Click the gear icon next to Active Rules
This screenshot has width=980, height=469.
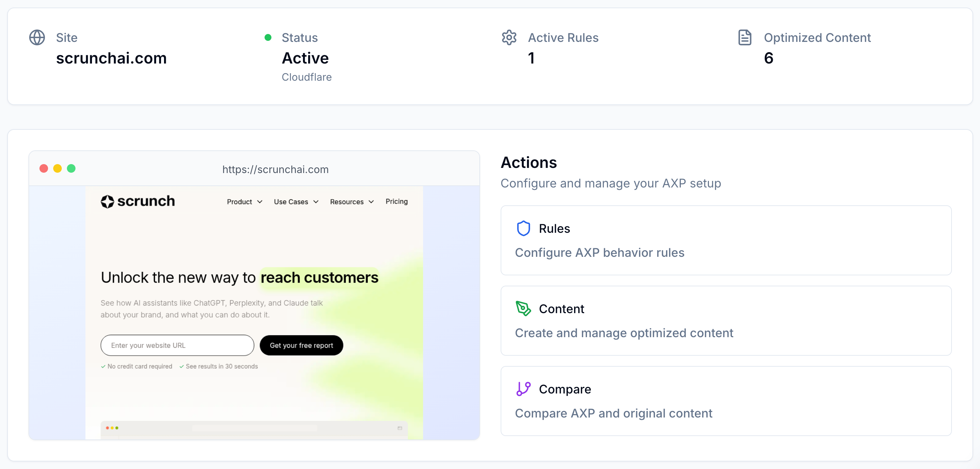coord(509,37)
